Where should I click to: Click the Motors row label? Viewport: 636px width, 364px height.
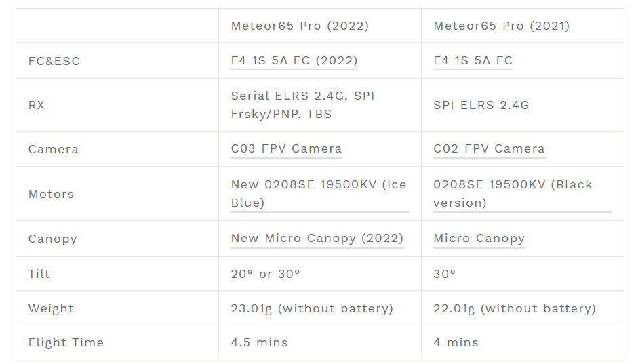coord(51,194)
